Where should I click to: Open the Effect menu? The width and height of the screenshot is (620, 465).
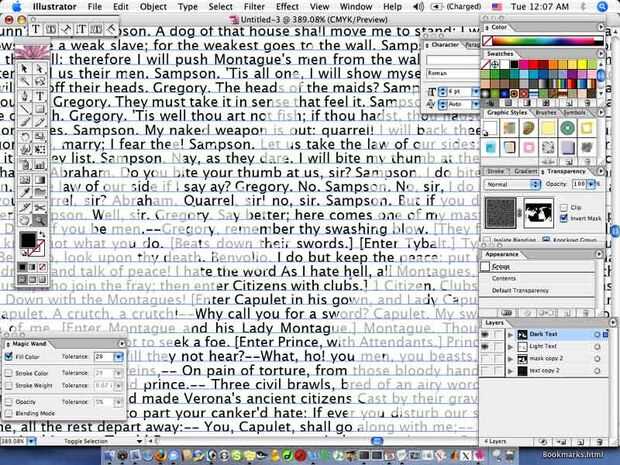(x=287, y=7)
